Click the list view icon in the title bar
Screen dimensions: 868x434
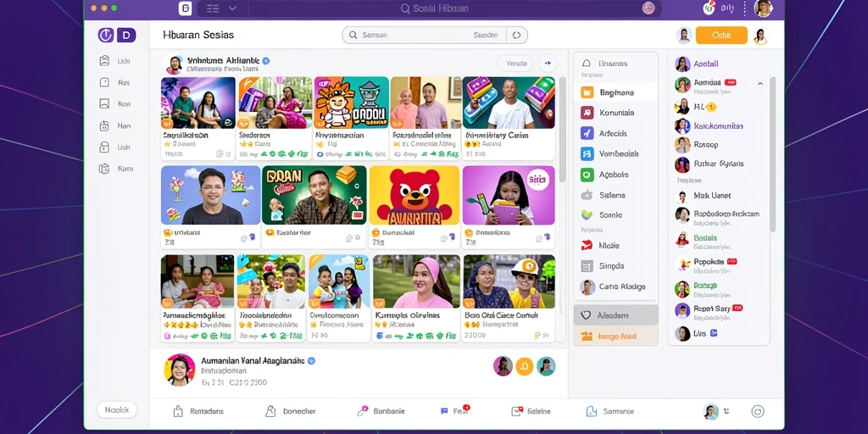213,8
